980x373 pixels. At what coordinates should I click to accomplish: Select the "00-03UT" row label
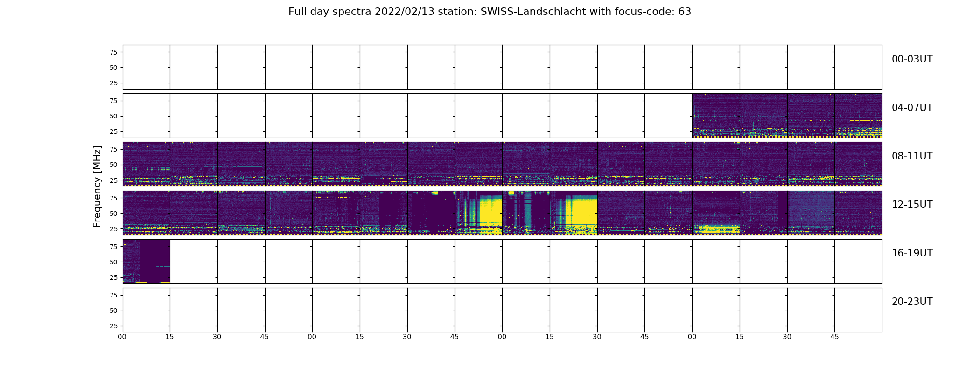click(x=912, y=59)
